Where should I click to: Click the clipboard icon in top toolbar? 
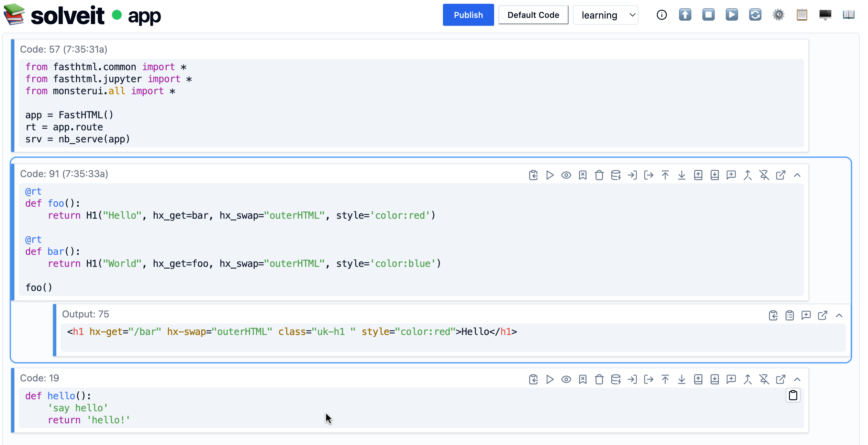pyautogui.click(x=802, y=15)
